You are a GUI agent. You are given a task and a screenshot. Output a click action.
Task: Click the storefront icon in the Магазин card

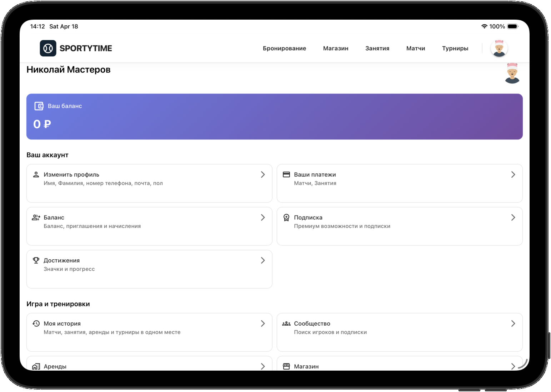286,366
